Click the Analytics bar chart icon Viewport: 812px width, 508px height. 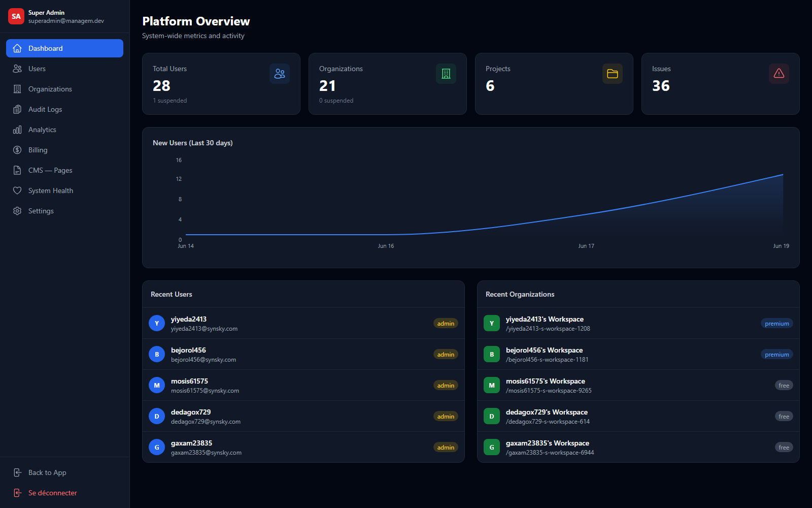[x=17, y=130]
